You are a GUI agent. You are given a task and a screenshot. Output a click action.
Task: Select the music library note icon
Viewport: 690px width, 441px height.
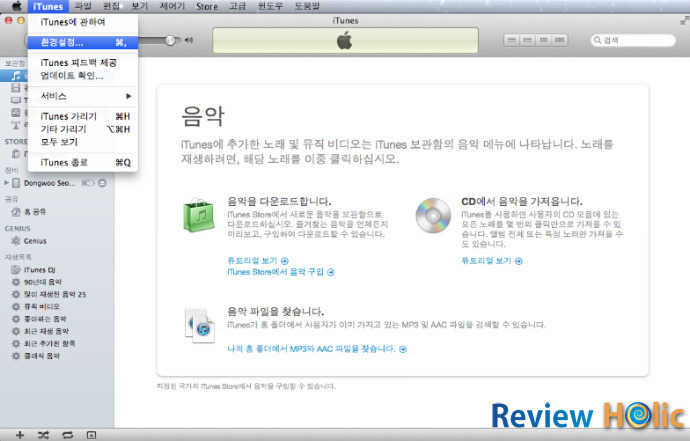pos(16,75)
